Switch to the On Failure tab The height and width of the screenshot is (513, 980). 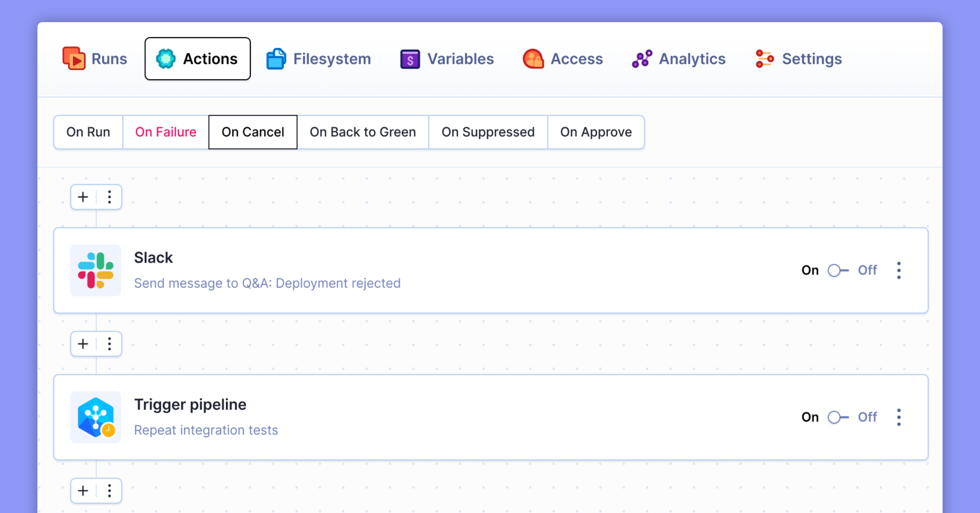165,132
